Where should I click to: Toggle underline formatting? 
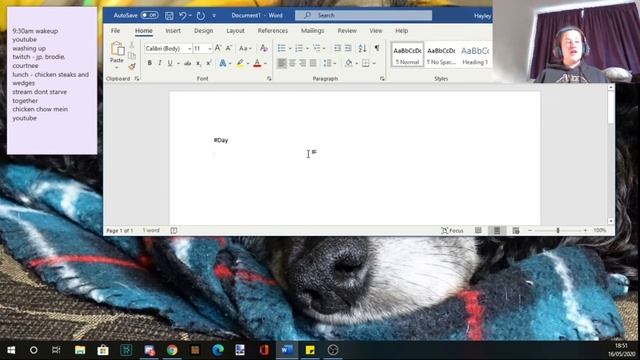170,63
